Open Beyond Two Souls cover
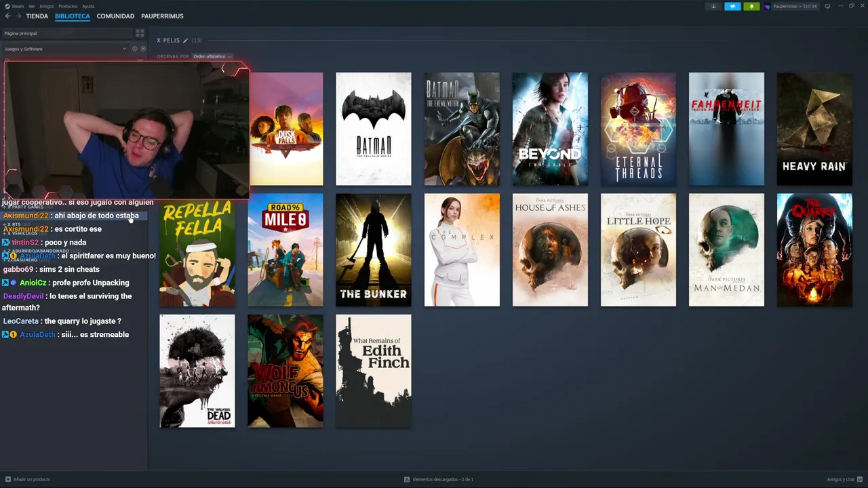This screenshot has height=488, width=868. 550,129
